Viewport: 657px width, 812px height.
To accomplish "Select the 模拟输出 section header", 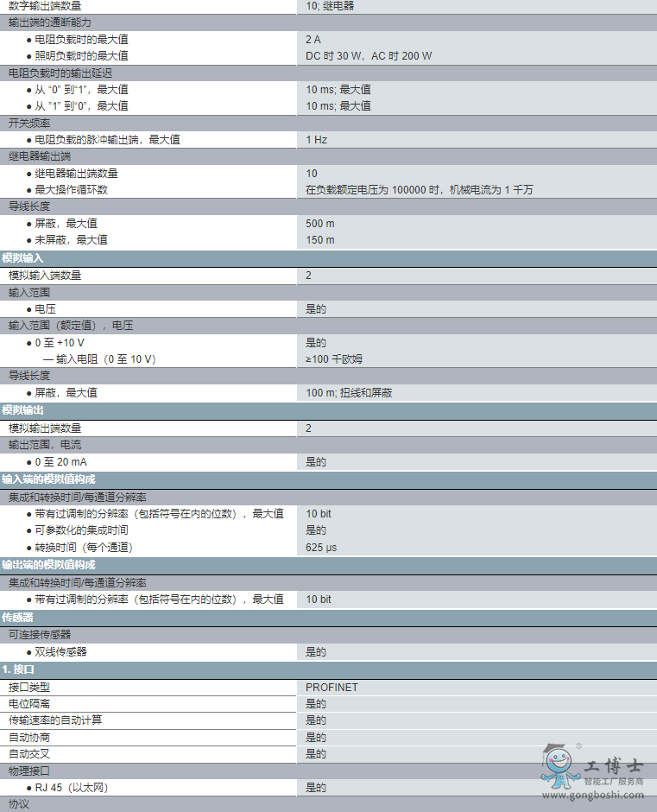I will point(23,410).
